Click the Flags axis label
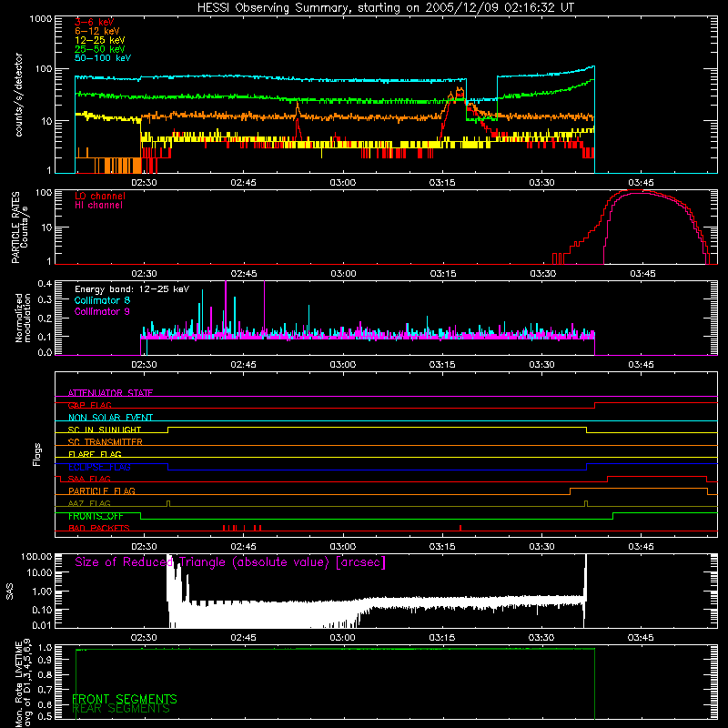This screenshot has height=728, width=728. (37, 454)
